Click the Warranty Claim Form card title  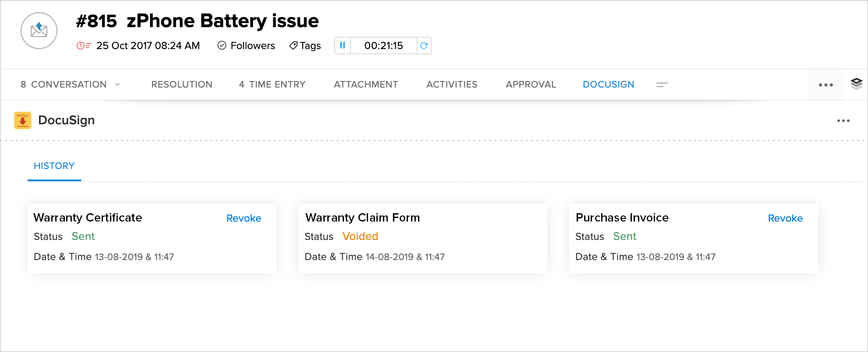362,218
